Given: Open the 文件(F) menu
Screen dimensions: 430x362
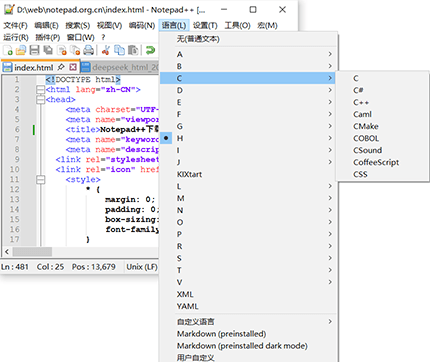Looking at the screenshot, I should [15, 26].
